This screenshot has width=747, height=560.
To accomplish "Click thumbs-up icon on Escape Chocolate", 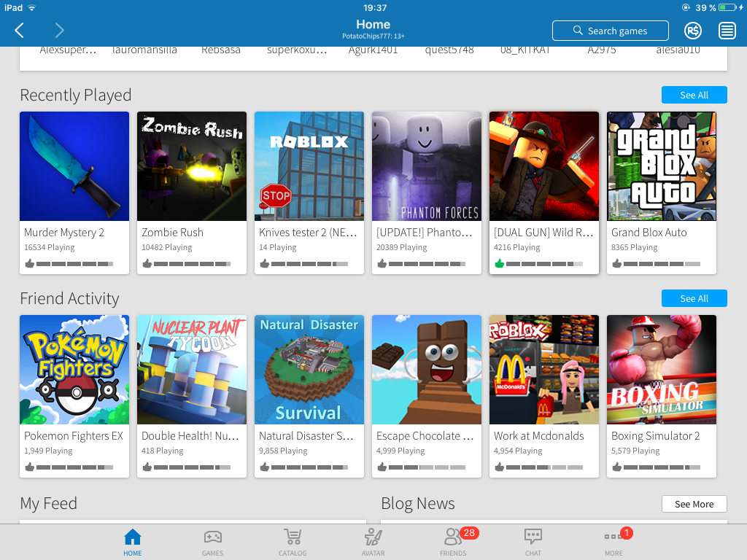I will pos(382,467).
